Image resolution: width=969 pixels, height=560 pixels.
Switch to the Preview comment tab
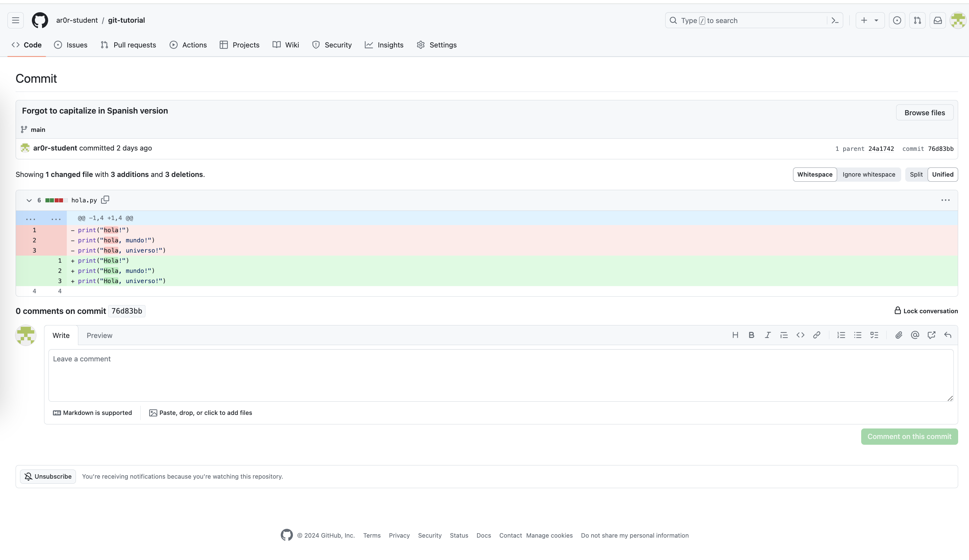point(99,336)
